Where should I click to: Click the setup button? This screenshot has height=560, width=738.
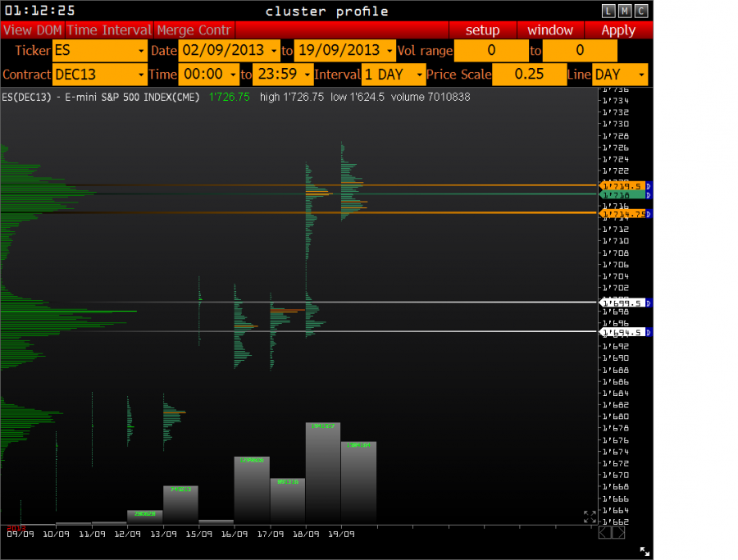pyautogui.click(x=482, y=30)
